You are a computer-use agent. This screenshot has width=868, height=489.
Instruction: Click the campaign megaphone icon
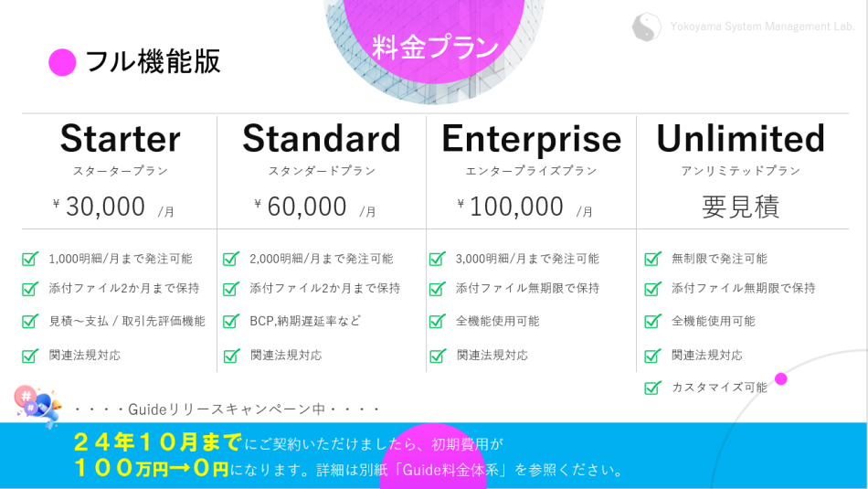pyautogui.click(x=37, y=405)
